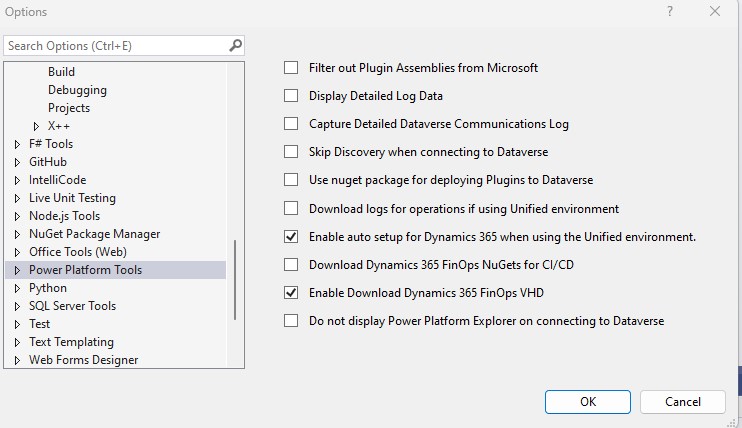Expand the F# Tools node

pos(18,144)
